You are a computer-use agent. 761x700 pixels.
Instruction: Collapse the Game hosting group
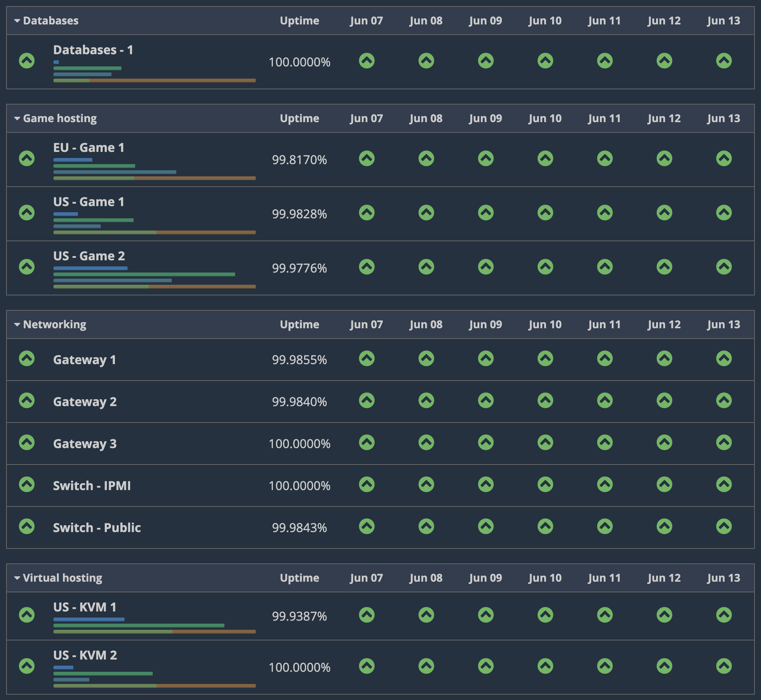17,118
